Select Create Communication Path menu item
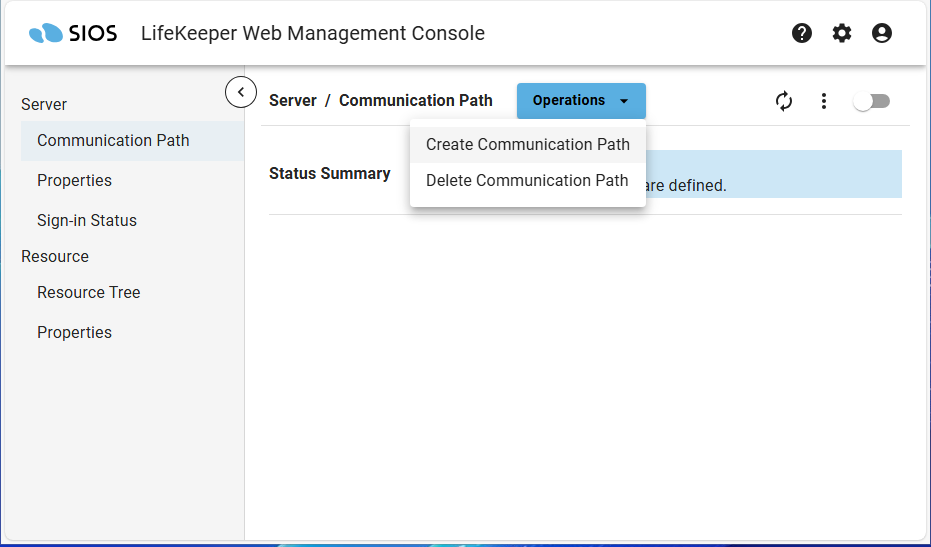The height and width of the screenshot is (547, 931). click(528, 144)
